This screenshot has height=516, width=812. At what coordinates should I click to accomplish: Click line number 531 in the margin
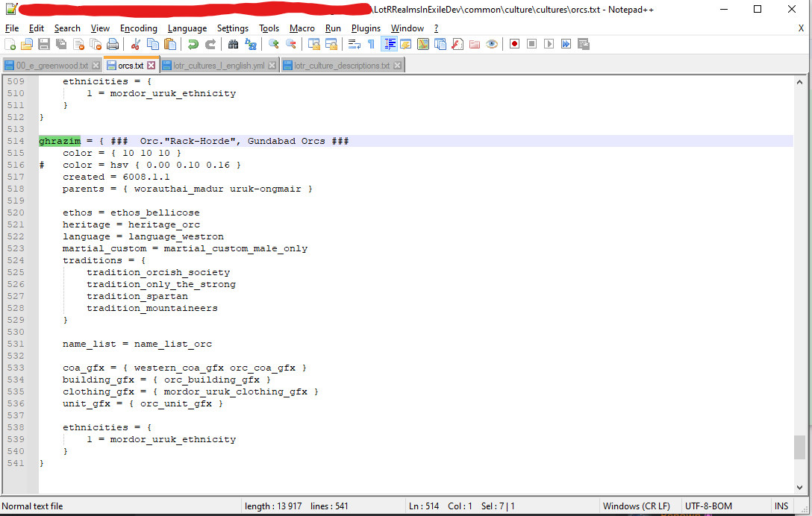click(16, 344)
